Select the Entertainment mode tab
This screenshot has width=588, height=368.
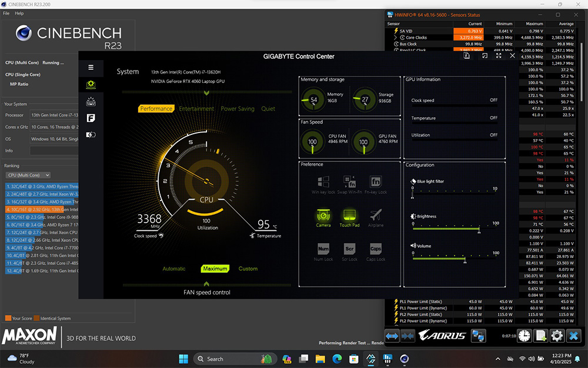click(196, 108)
